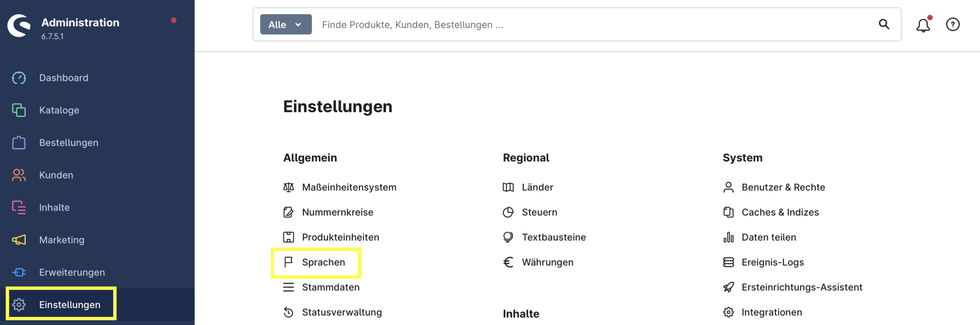Click the Administration title text
The image size is (980, 325).
[80, 23]
